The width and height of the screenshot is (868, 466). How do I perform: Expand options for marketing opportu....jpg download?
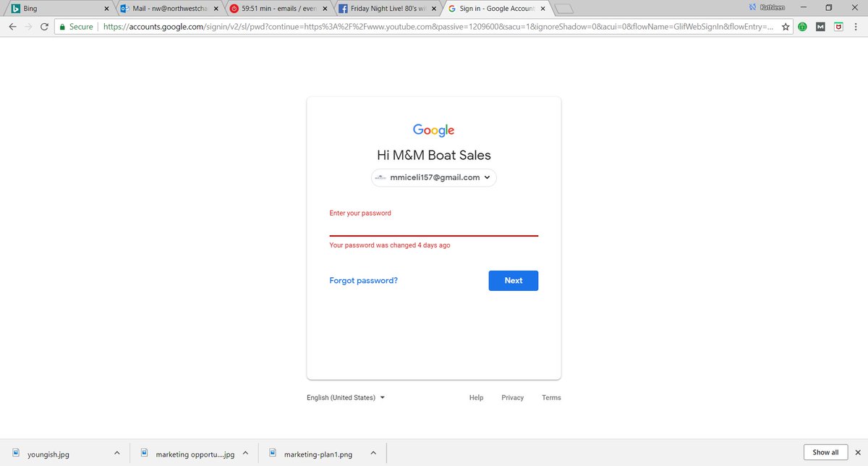point(245,454)
